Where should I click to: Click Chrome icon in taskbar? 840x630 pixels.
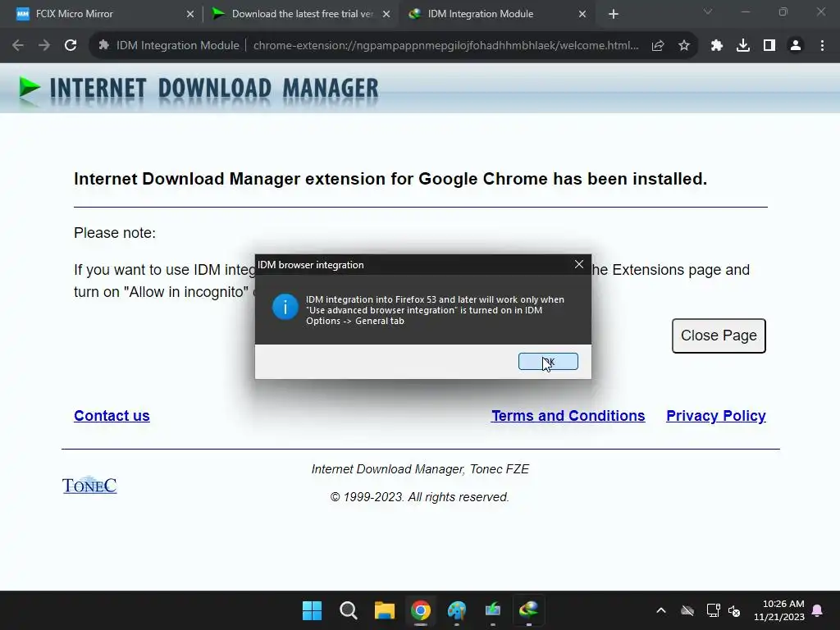[x=421, y=610]
